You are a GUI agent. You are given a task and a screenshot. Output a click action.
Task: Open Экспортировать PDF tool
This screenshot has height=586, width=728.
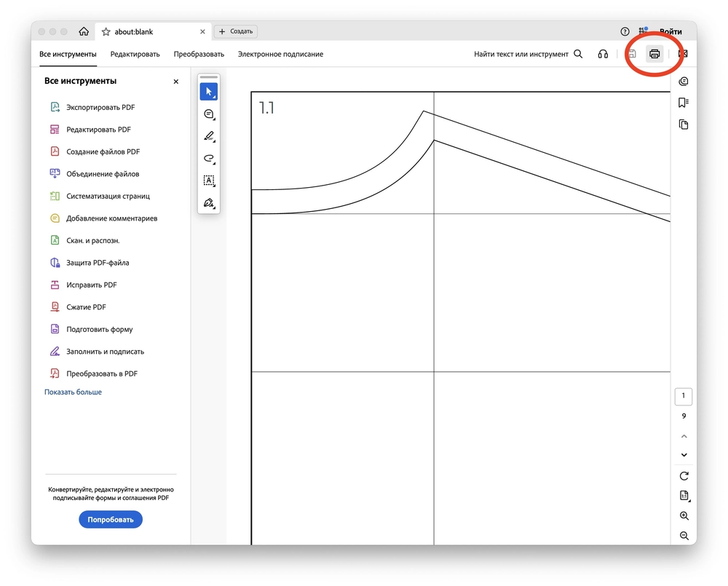[x=92, y=107]
